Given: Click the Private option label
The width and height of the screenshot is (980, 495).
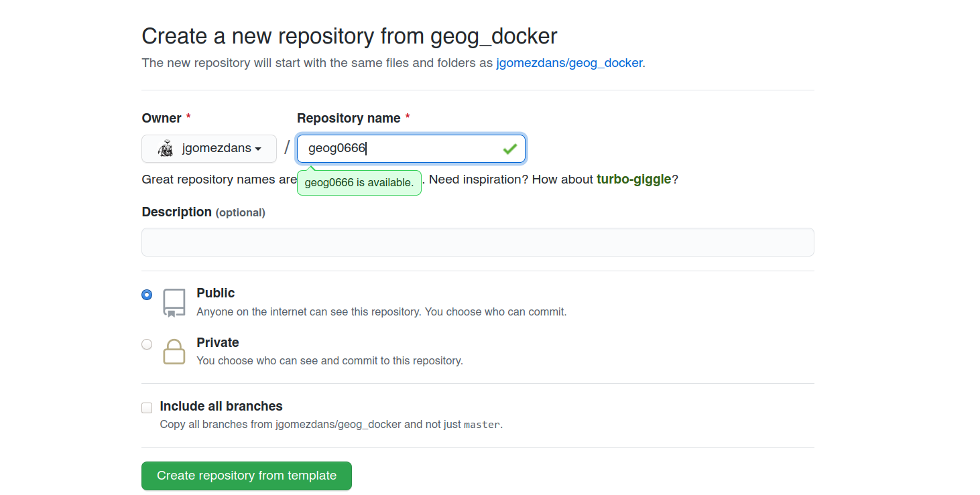Looking at the screenshot, I should 218,343.
